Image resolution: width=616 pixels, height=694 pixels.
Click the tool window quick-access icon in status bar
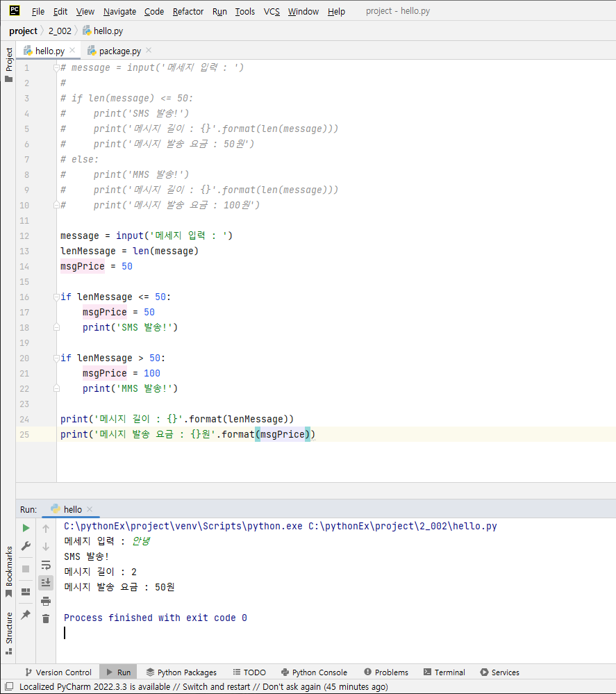pyautogui.click(x=9, y=686)
